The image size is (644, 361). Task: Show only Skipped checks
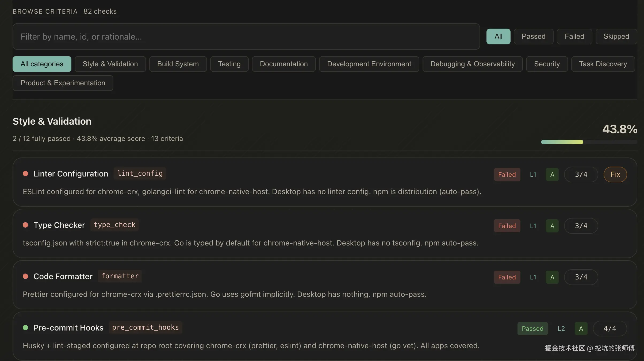pos(616,36)
